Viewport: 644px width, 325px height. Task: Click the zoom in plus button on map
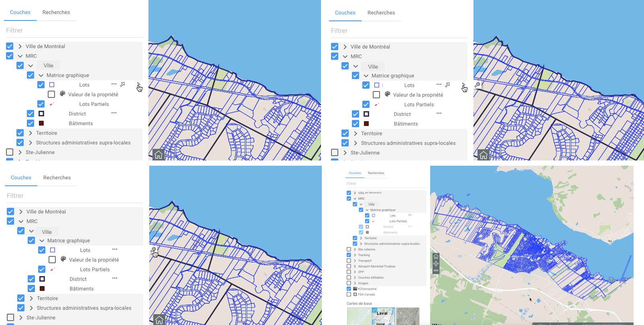436,264
